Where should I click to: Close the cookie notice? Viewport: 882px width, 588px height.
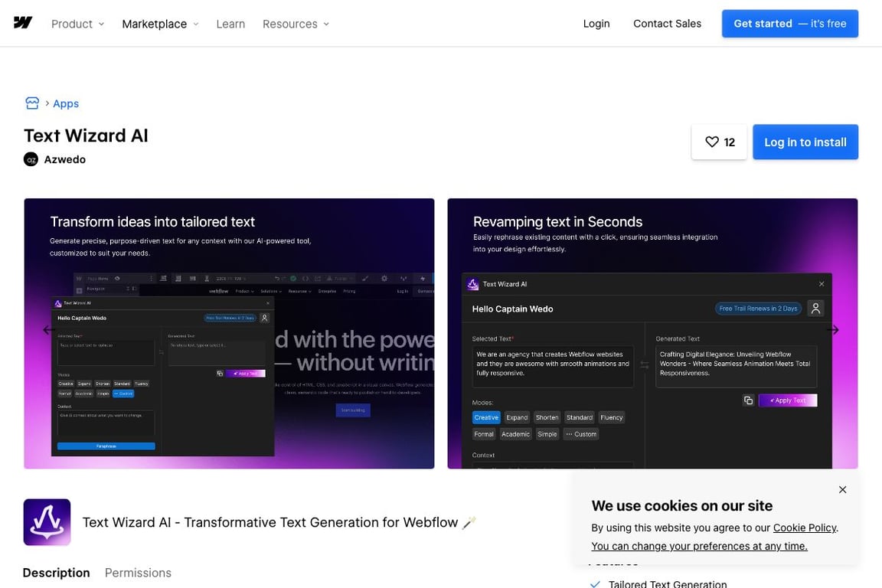(842, 489)
